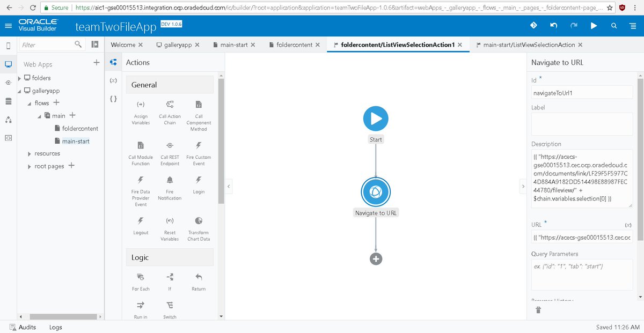
Task: Open search with the magnifier icon
Action: click(x=614, y=25)
